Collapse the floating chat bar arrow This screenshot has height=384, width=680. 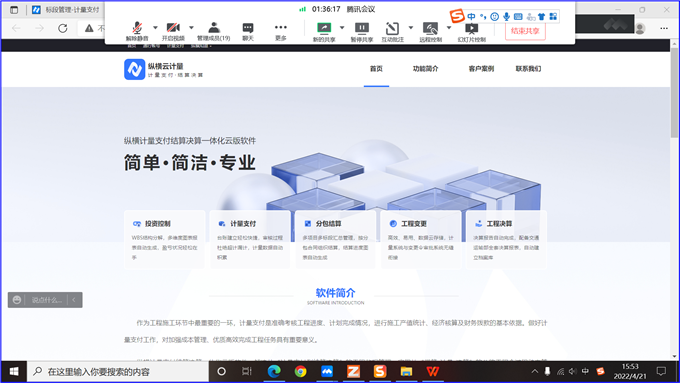click(x=74, y=300)
